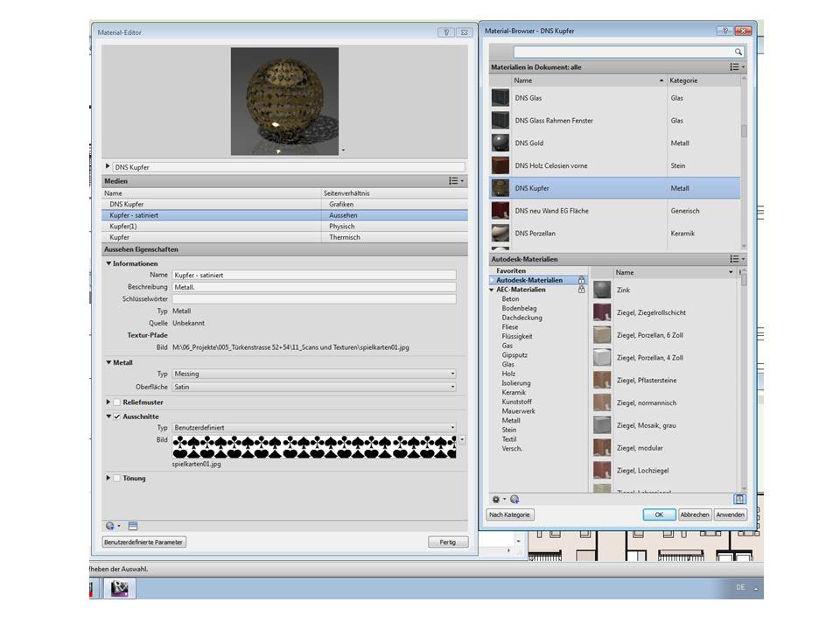
Task: Click the lock icon beside AEC-Materialien
Action: click(x=581, y=290)
